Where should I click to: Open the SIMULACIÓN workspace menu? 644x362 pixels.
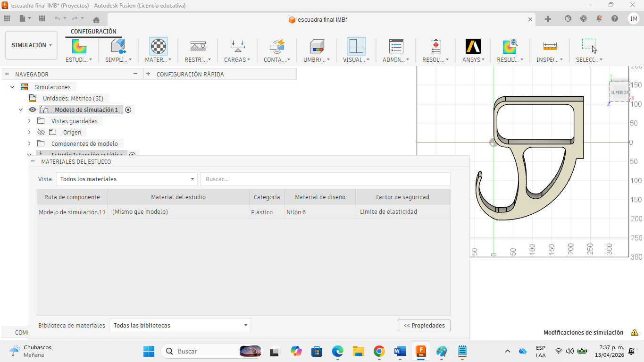[x=31, y=45]
